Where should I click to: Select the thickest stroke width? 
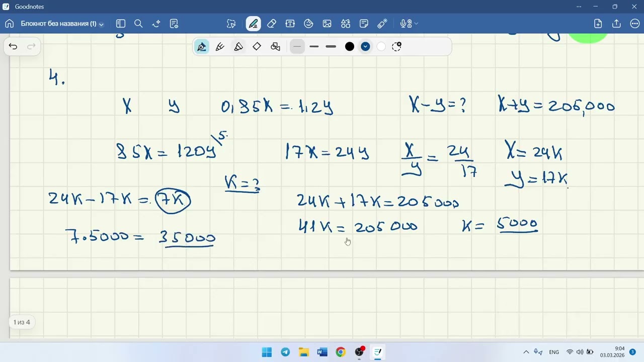[331, 47]
